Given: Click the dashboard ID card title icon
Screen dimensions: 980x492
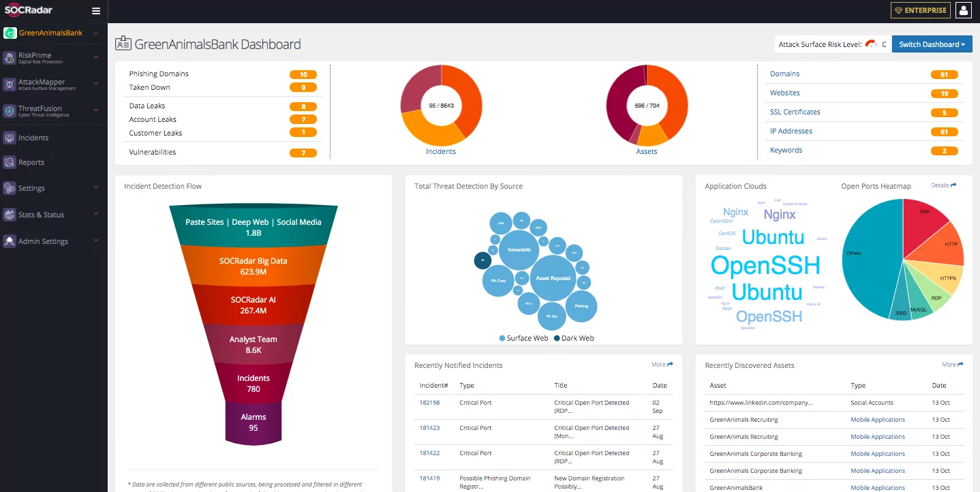Looking at the screenshot, I should [x=123, y=44].
